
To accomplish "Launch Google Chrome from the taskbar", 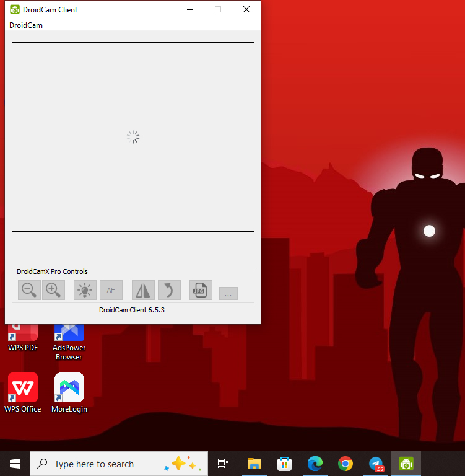I will tap(345, 464).
